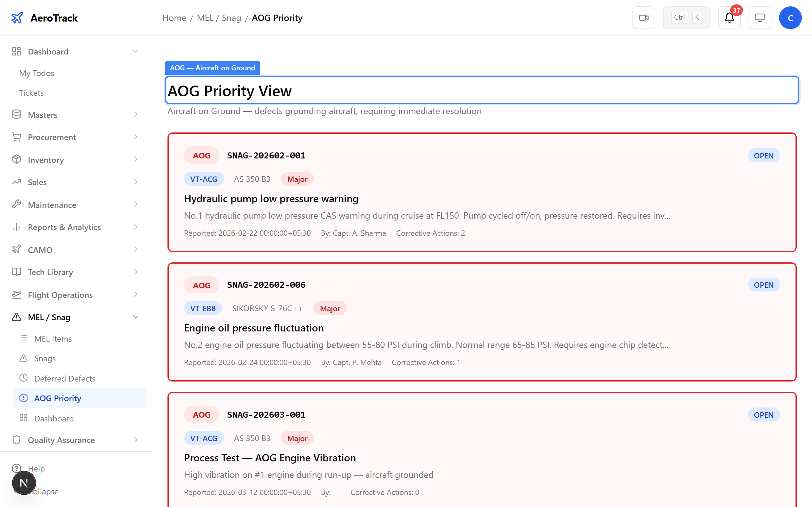Image resolution: width=812 pixels, height=507 pixels.
Task: Open My Todos from the sidebar
Action: pos(36,73)
